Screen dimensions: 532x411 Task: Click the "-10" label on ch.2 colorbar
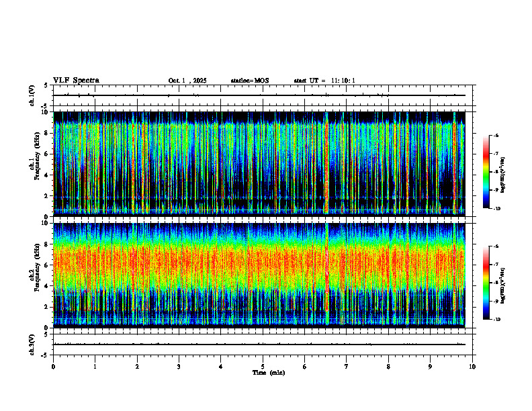pos(497,320)
